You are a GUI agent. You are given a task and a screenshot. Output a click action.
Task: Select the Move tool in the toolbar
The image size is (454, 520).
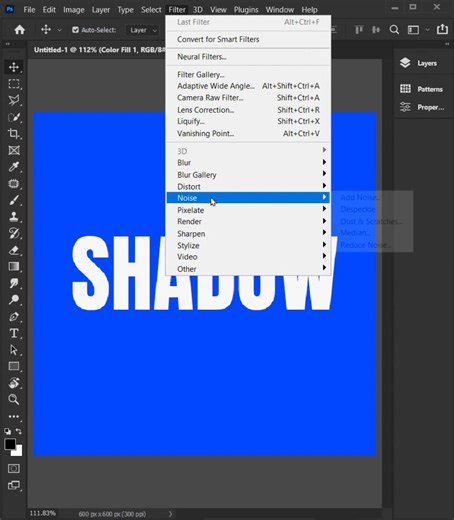pyautogui.click(x=14, y=67)
